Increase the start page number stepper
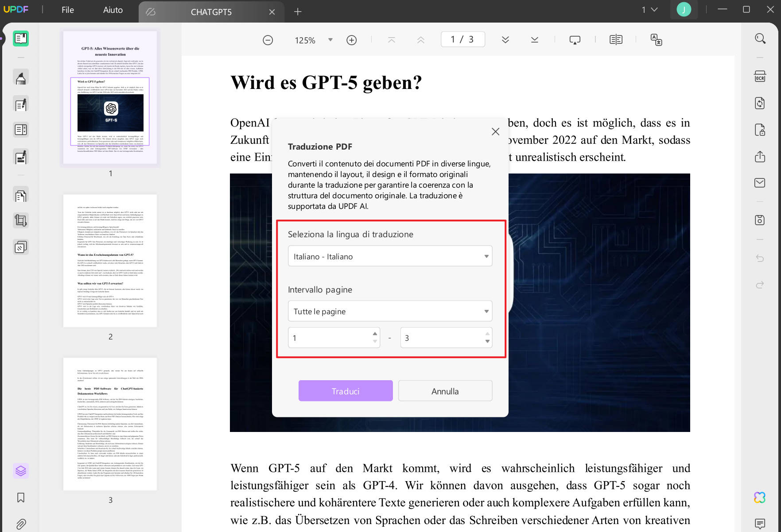The image size is (781, 532). click(x=375, y=334)
